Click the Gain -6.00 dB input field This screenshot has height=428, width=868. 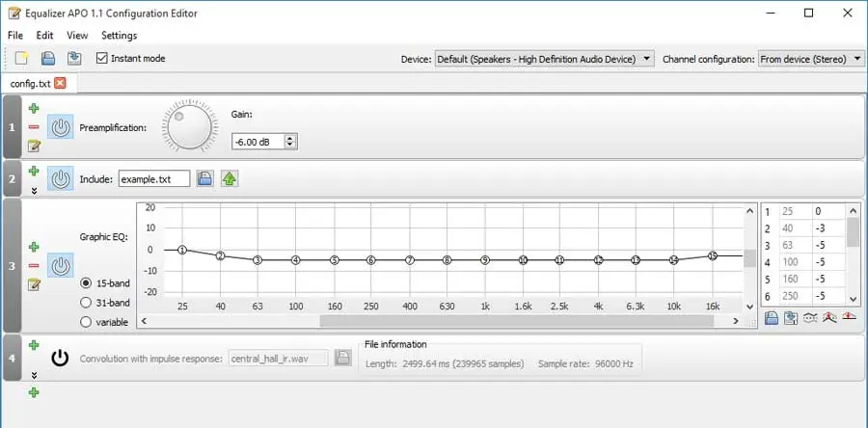(258, 142)
